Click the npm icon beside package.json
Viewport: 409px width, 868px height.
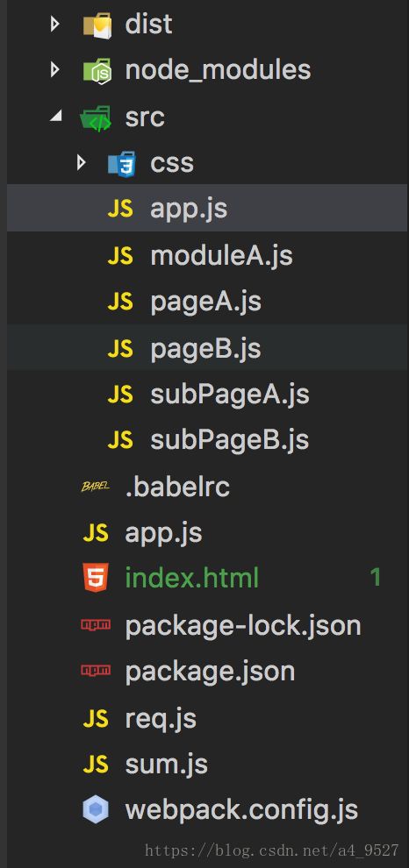click(x=96, y=671)
